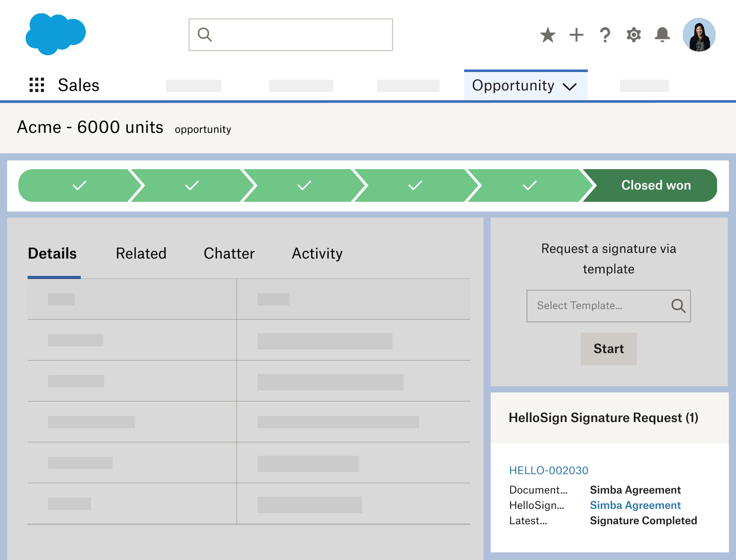Screen dimensions: 736x560
Task: Select the Details tab
Action: (x=52, y=253)
